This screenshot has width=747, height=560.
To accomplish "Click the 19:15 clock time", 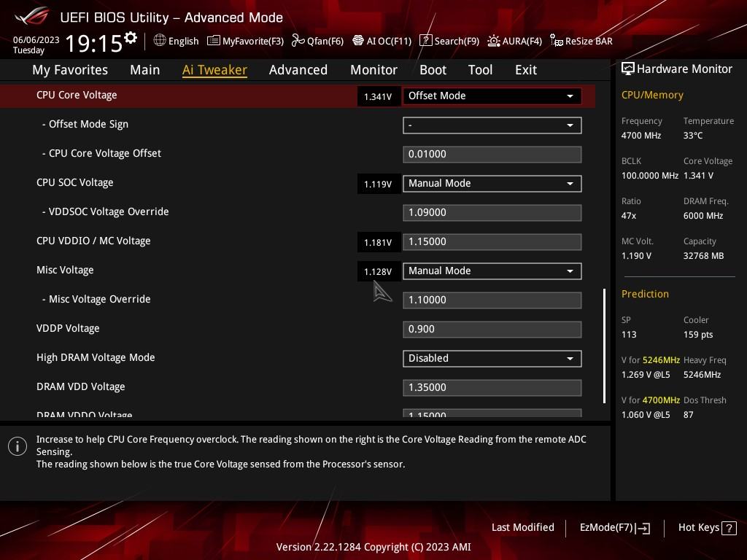I will pyautogui.click(x=94, y=43).
